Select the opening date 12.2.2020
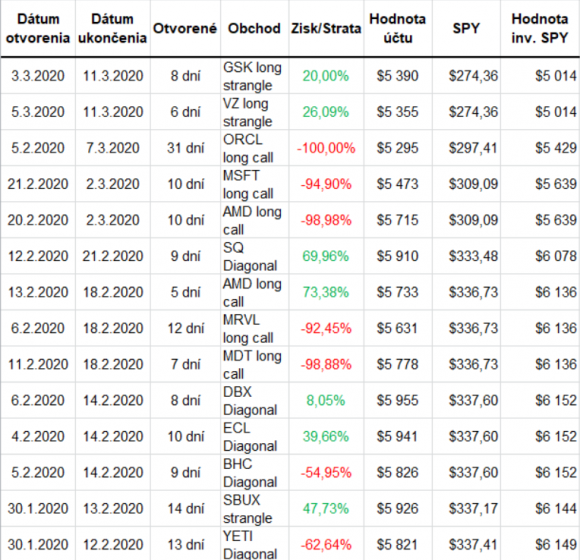 [x=38, y=256]
